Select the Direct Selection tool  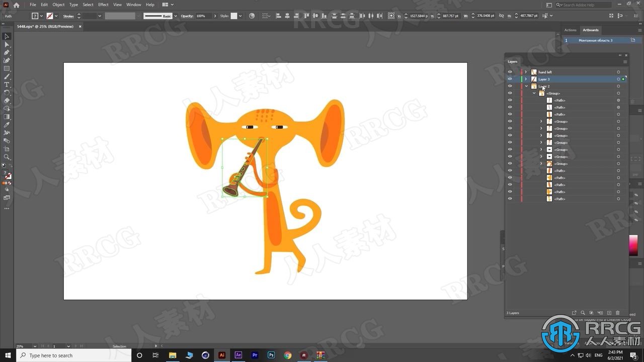[x=7, y=44]
